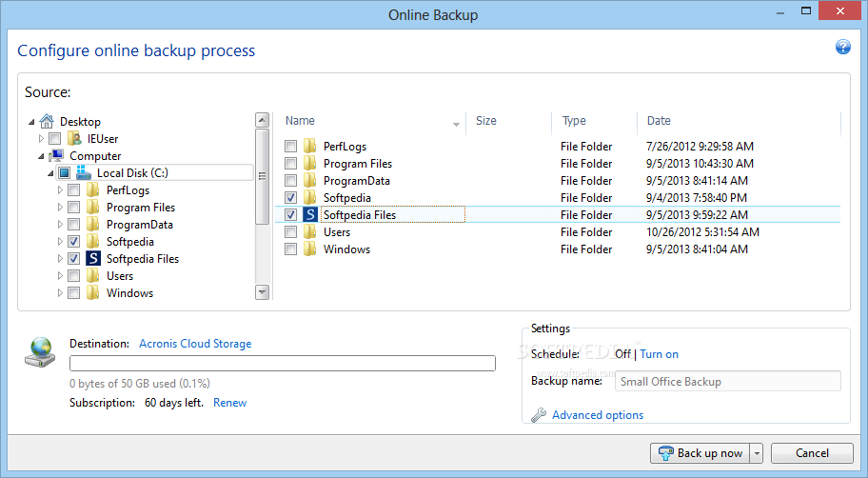Expand the Windows tree node
868x478 pixels.
tap(60, 293)
